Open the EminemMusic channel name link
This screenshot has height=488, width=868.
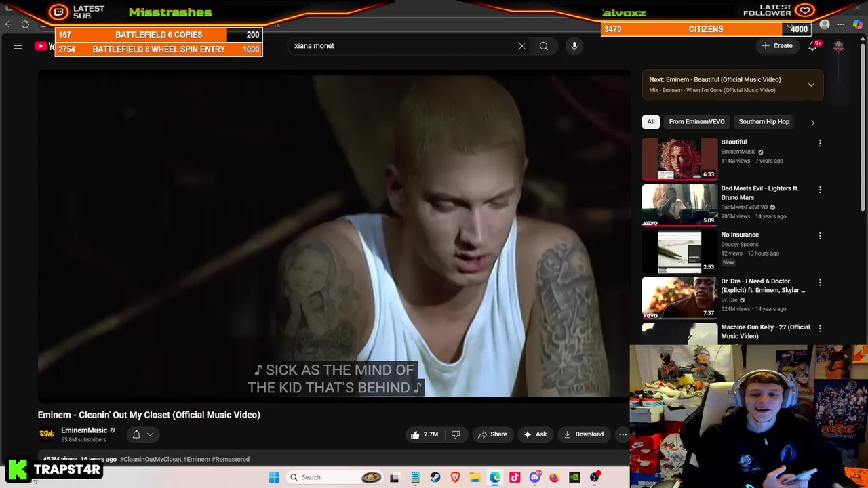tap(84, 430)
